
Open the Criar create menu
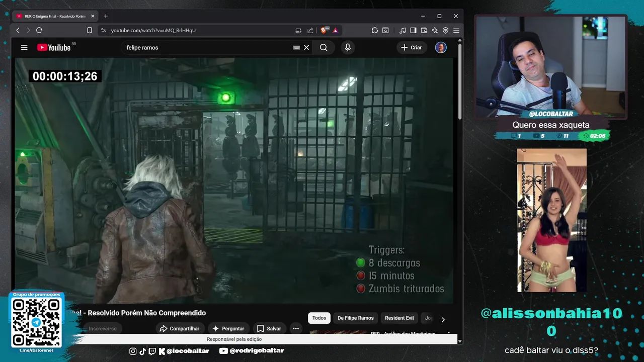click(412, 47)
